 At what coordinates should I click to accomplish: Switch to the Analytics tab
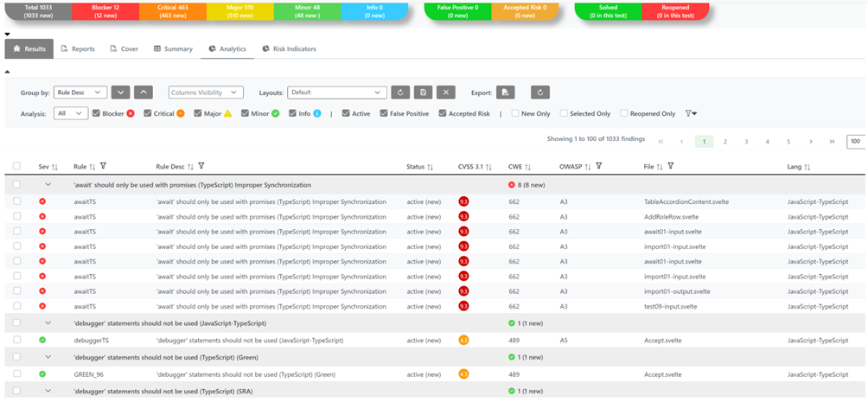click(x=227, y=49)
